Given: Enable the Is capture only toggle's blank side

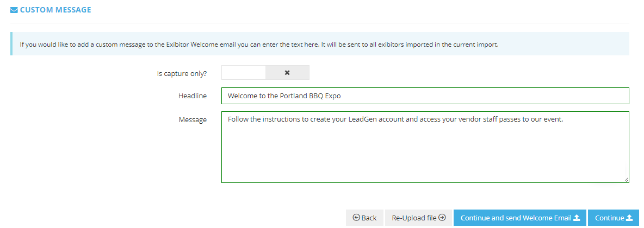Looking at the screenshot, I should pyautogui.click(x=244, y=73).
